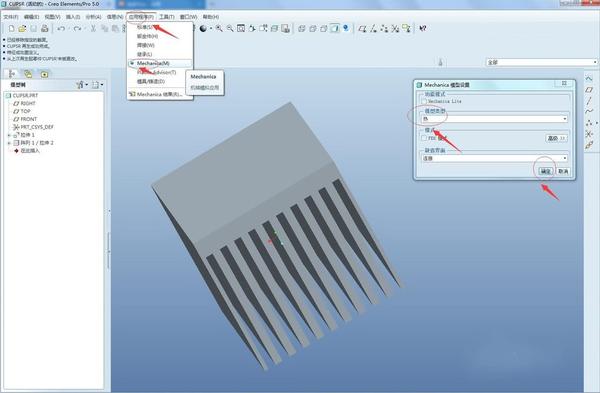
Task: Click the 取消 cancel button in dialog
Action: [x=563, y=171]
